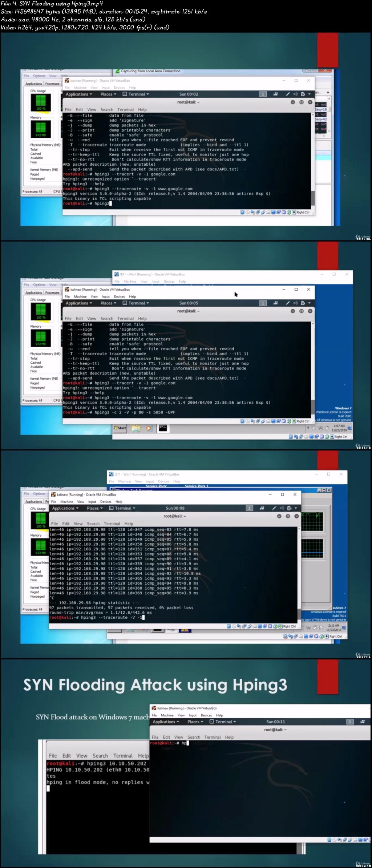Open Places menu in the Sun 00:11 Kali bar
The image size is (372, 868).
195,722
